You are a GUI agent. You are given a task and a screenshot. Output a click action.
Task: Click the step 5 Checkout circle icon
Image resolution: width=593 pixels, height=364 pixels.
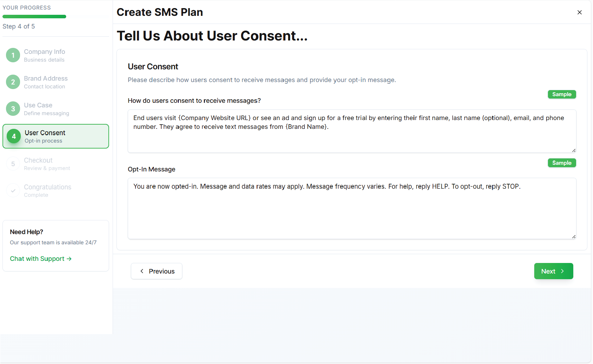coord(13,163)
